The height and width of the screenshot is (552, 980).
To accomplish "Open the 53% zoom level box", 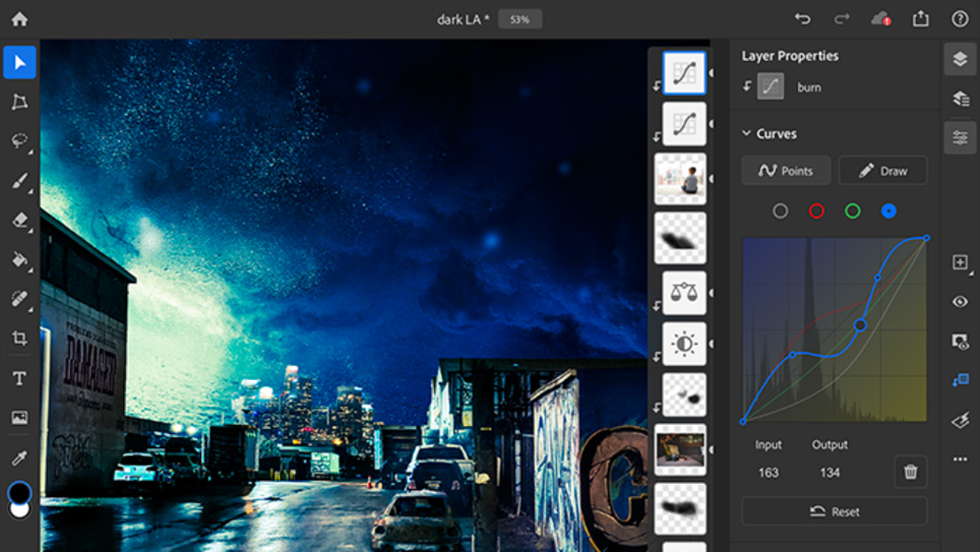I will point(520,19).
